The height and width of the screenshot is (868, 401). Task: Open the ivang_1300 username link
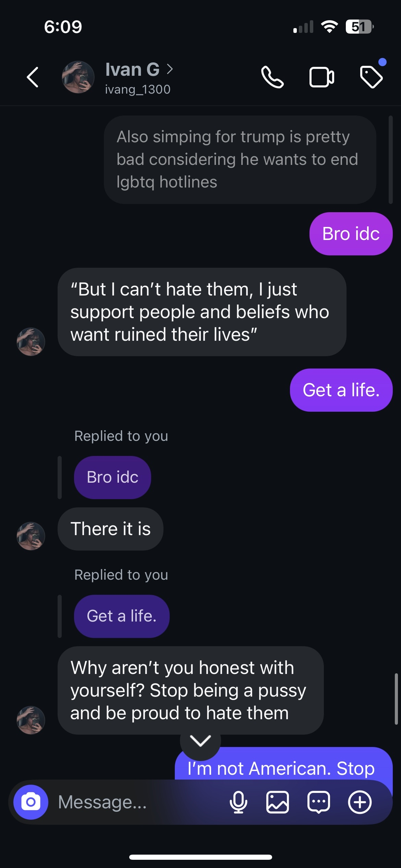coord(137,89)
